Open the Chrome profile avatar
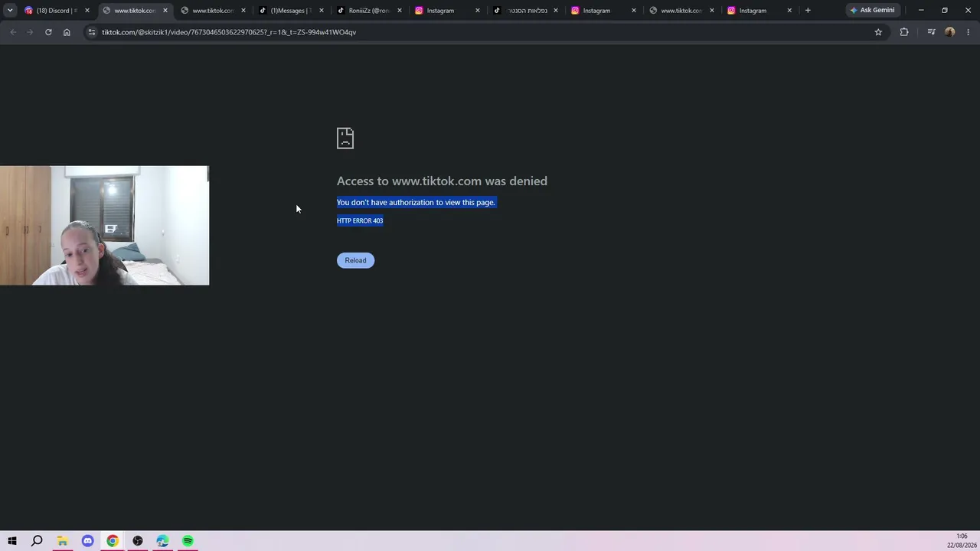The image size is (980, 551). tap(950, 32)
